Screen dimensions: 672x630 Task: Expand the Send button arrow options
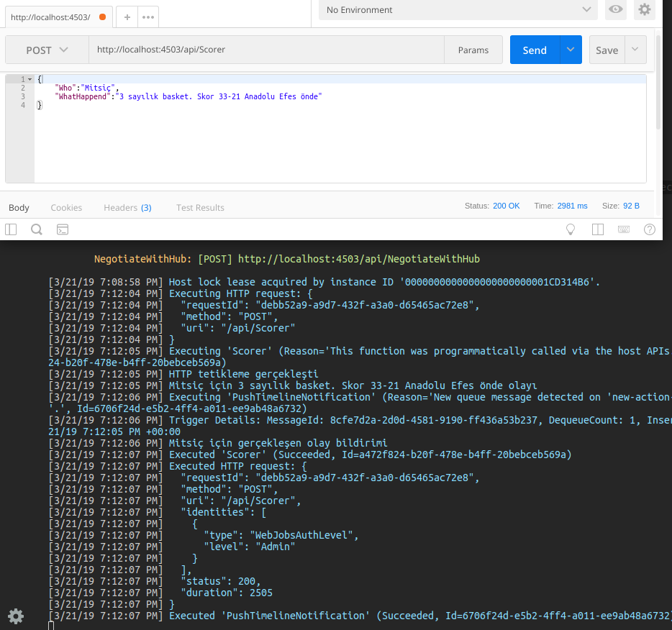[571, 50]
